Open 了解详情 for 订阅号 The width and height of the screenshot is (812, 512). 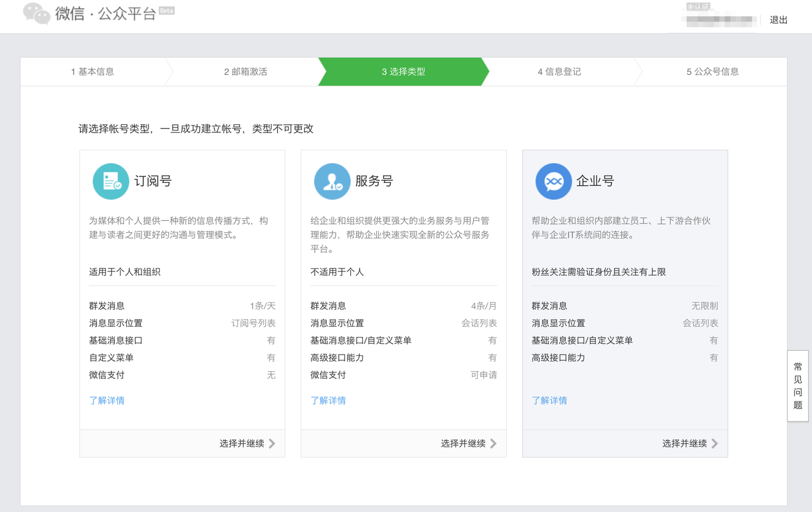click(x=107, y=400)
